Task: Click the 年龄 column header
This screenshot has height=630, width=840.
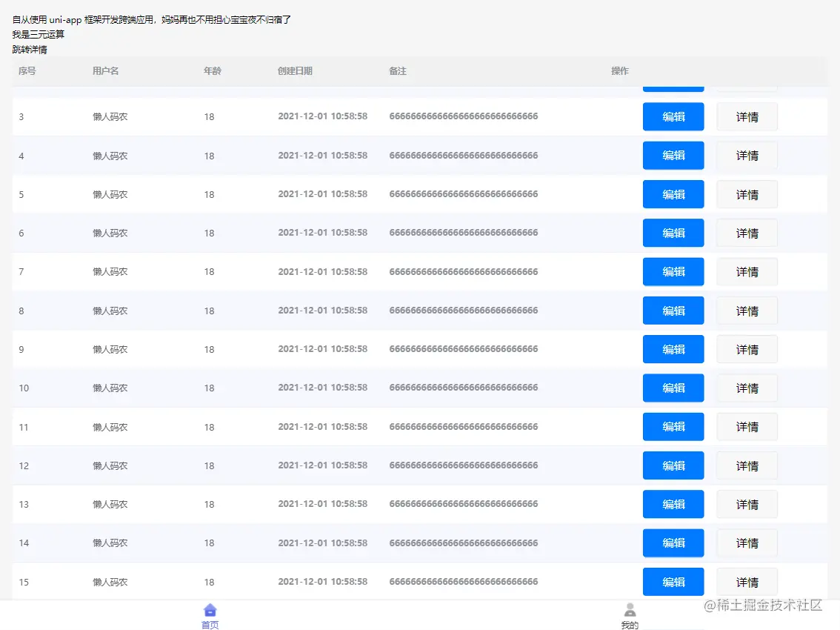Action: point(212,70)
